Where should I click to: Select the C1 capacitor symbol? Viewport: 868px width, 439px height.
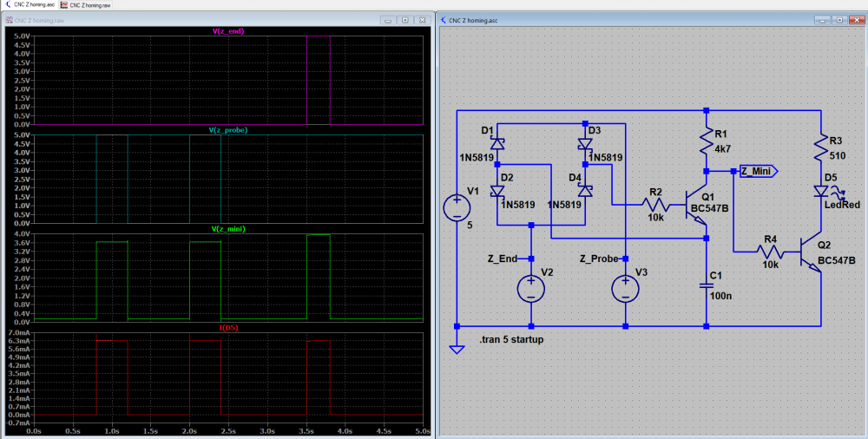(x=706, y=286)
